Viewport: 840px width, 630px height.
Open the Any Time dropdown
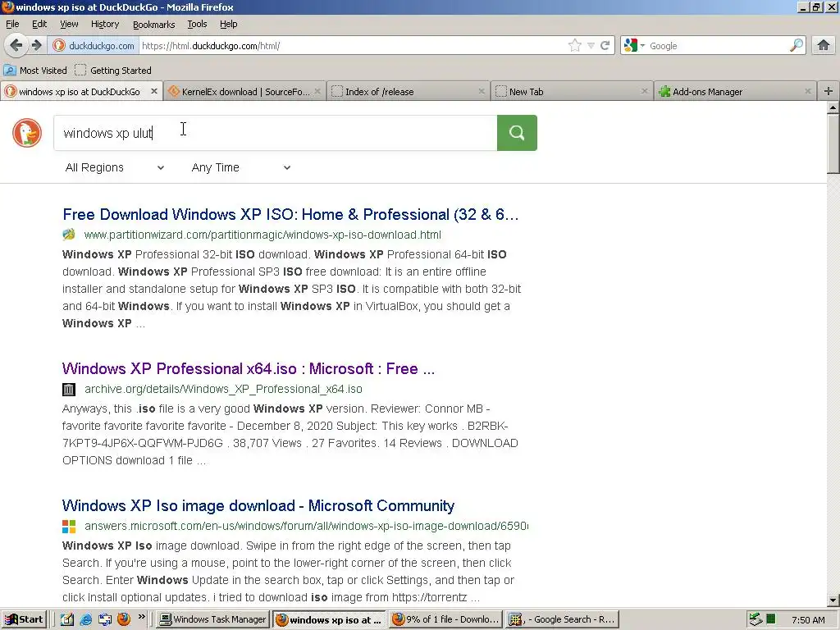(240, 167)
